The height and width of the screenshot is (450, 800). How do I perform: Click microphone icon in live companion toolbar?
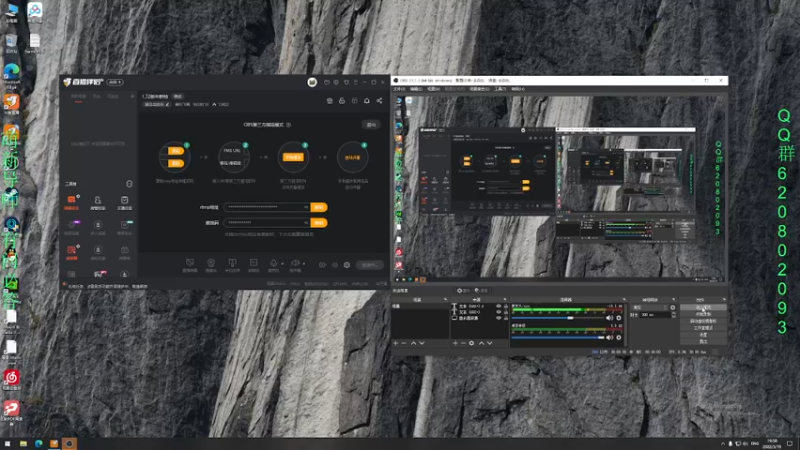273,263
